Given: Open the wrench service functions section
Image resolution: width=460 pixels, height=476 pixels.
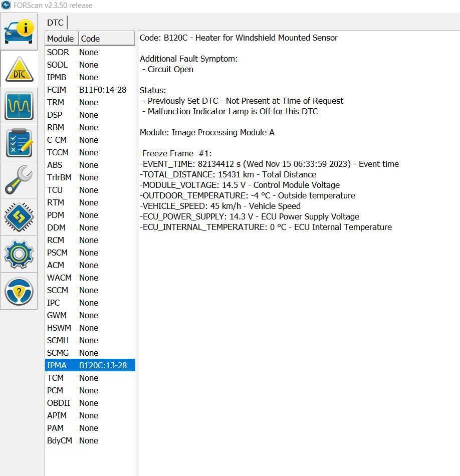Looking at the screenshot, I should click(x=19, y=180).
